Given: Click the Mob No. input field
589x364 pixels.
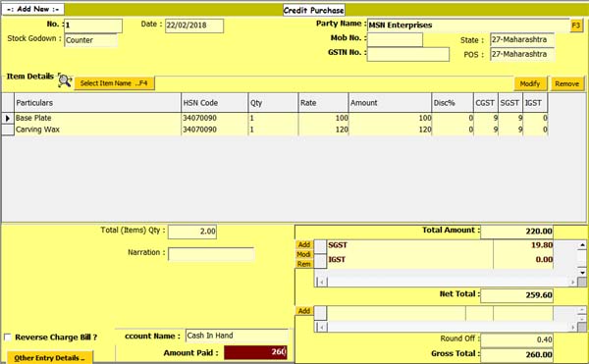Looking at the screenshot, I should pos(395,39).
